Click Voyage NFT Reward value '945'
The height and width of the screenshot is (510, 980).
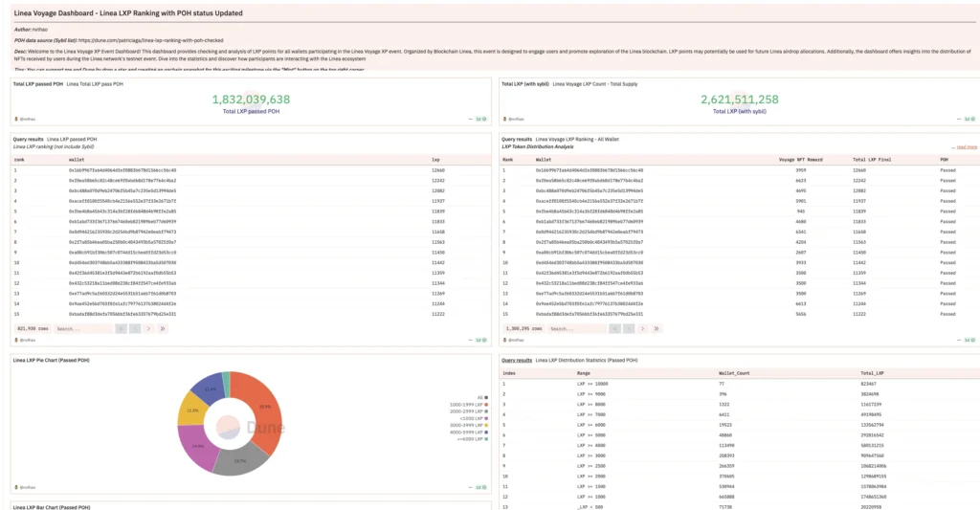[801, 211]
